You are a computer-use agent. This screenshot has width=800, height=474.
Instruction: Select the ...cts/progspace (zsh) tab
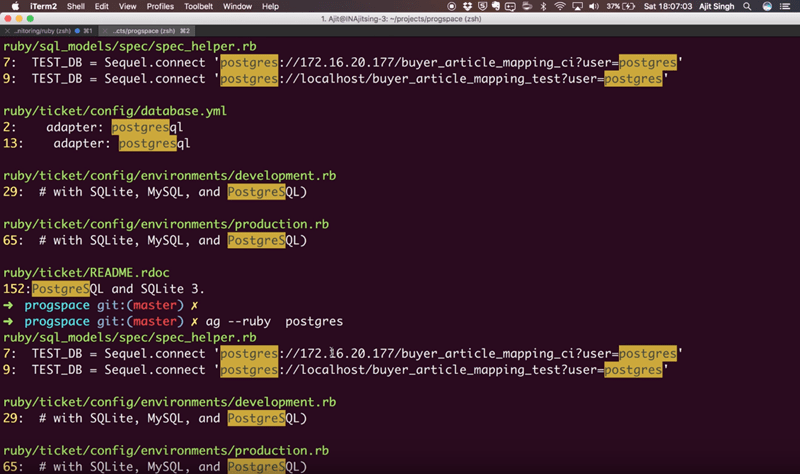pyautogui.click(x=144, y=31)
